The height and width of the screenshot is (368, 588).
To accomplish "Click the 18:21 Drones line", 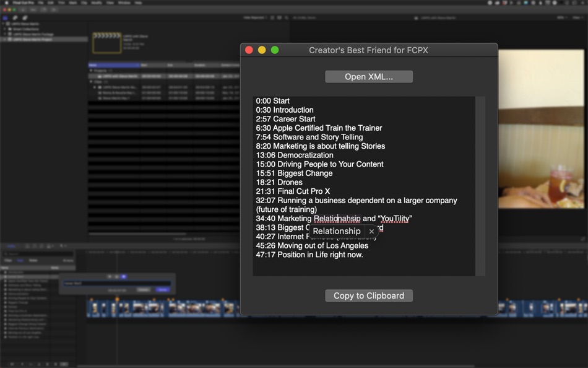I will point(279,182).
